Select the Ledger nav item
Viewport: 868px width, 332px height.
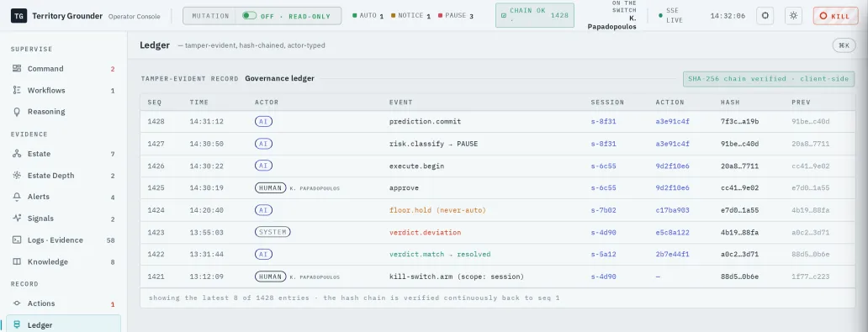(x=63, y=324)
